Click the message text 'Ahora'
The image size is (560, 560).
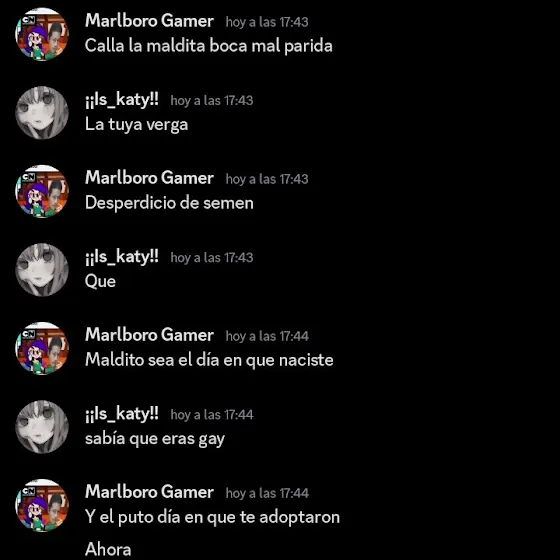[x=108, y=549]
